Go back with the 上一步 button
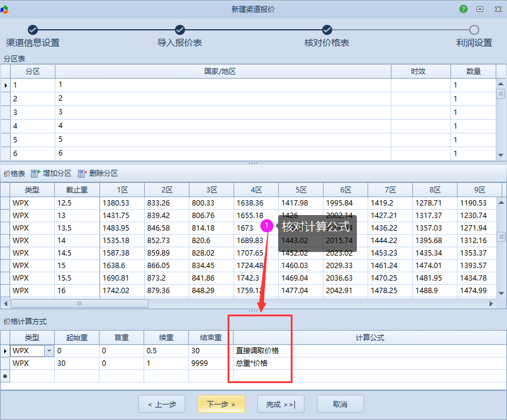 (x=161, y=404)
